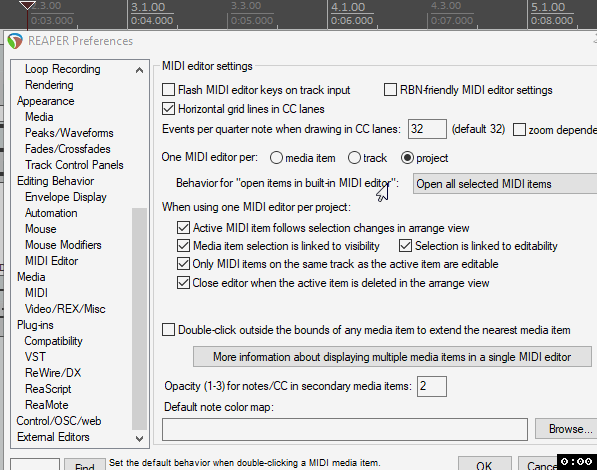This screenshot has height=470, width=597.
Task: Click the Browse button
Action: coord(566,429)
